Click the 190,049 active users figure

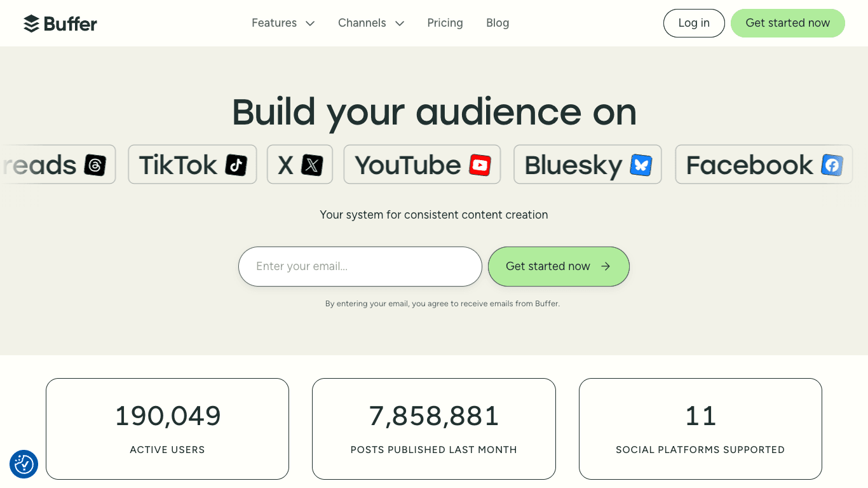pyautogui.click(x=168, y=416)
